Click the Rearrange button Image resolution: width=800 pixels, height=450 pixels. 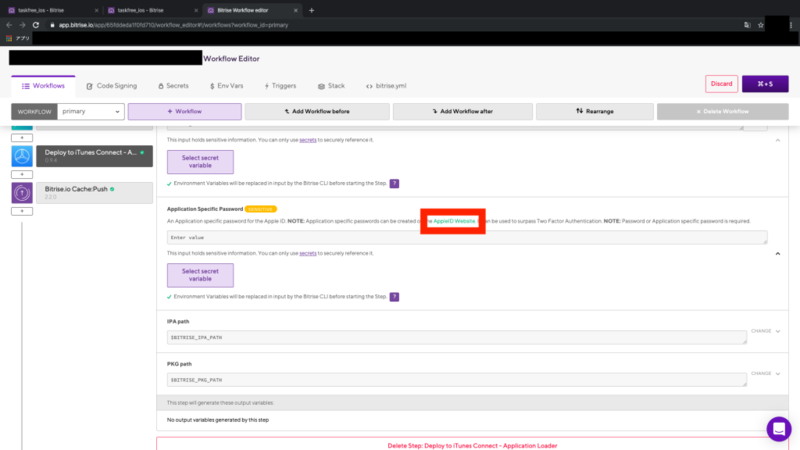(594, 111)
